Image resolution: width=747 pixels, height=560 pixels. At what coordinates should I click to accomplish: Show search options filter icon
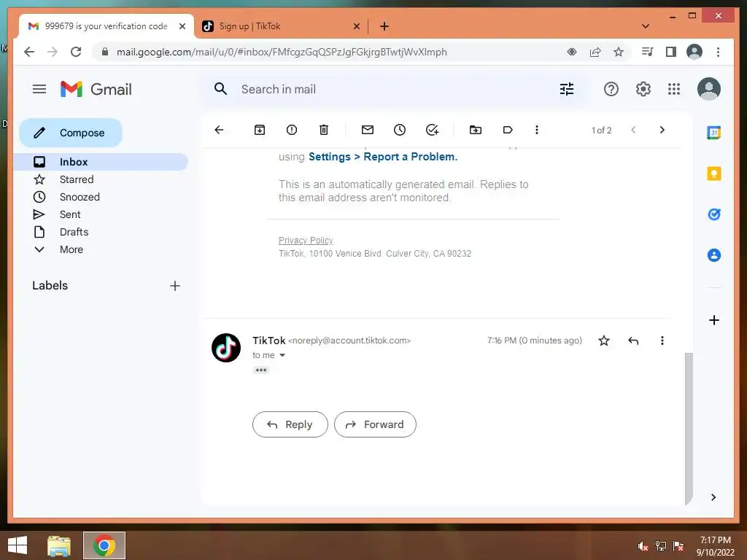[x=567, y=89]
